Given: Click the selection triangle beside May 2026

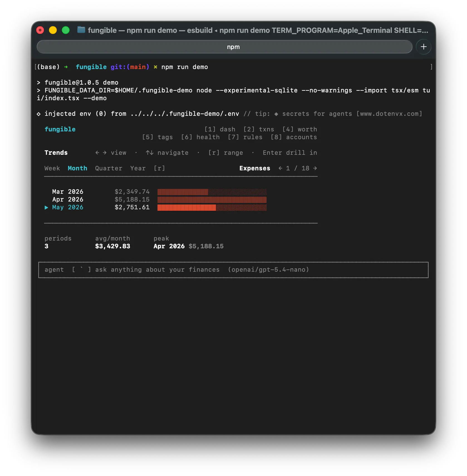Looking at the screenshot, I should [46, 207].
